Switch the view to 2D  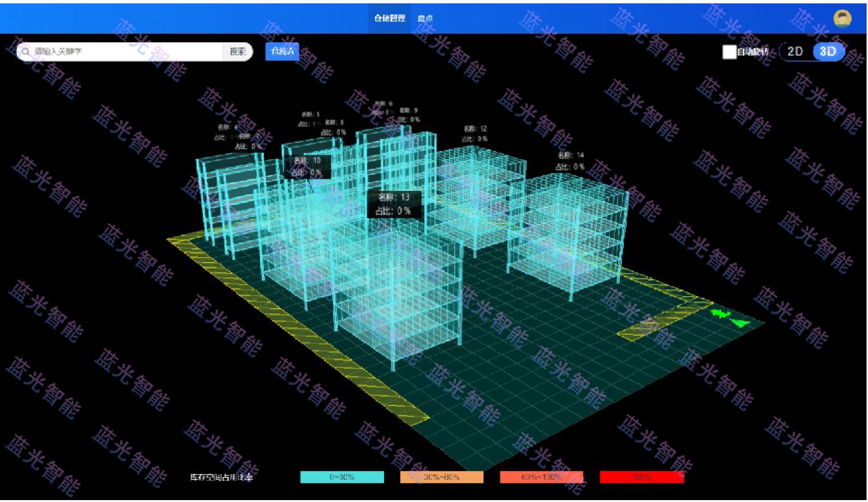tap(795, 51)
